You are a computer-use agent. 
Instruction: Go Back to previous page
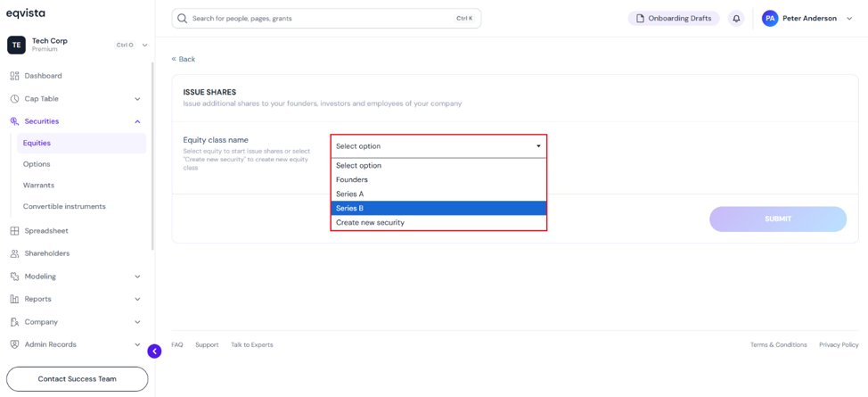tap(184, 59)
